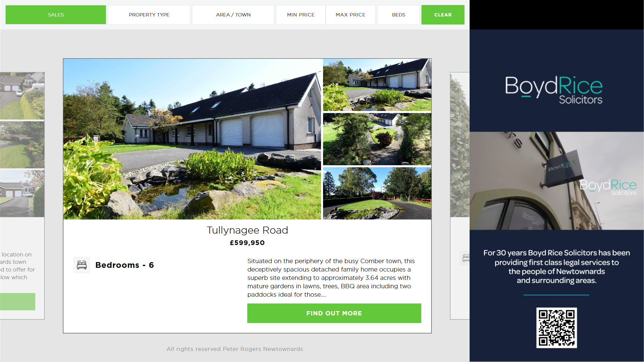
Task: Expand the Min Price selector
Action: [301, 15]
